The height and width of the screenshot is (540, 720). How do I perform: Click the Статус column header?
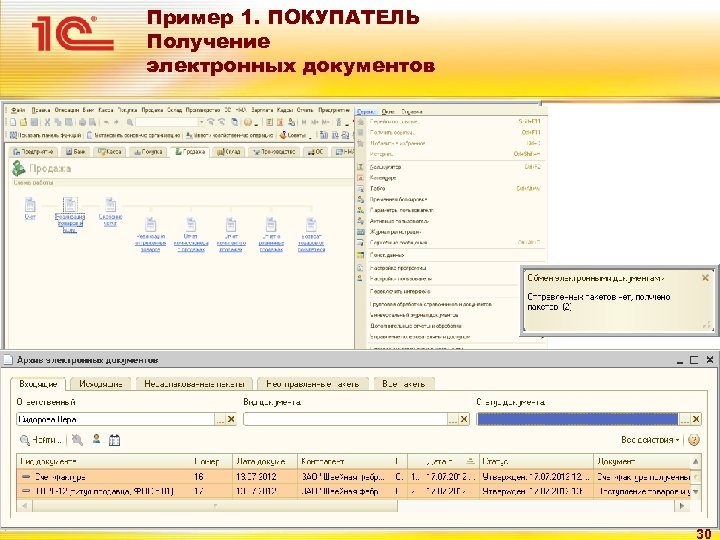[536, 461]
